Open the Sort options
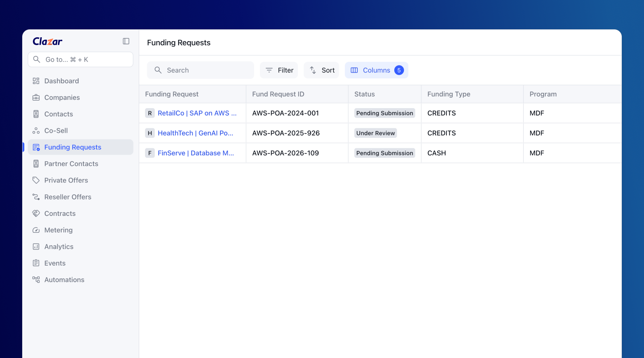Screen dimensions: 644x358 [x=321, y=70]
